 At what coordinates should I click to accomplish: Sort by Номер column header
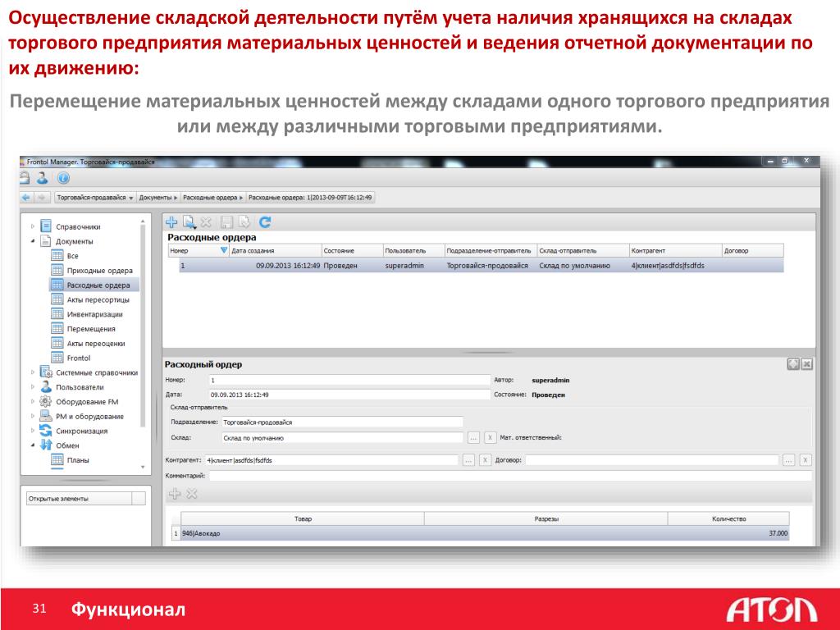click(x=199, y=251)
